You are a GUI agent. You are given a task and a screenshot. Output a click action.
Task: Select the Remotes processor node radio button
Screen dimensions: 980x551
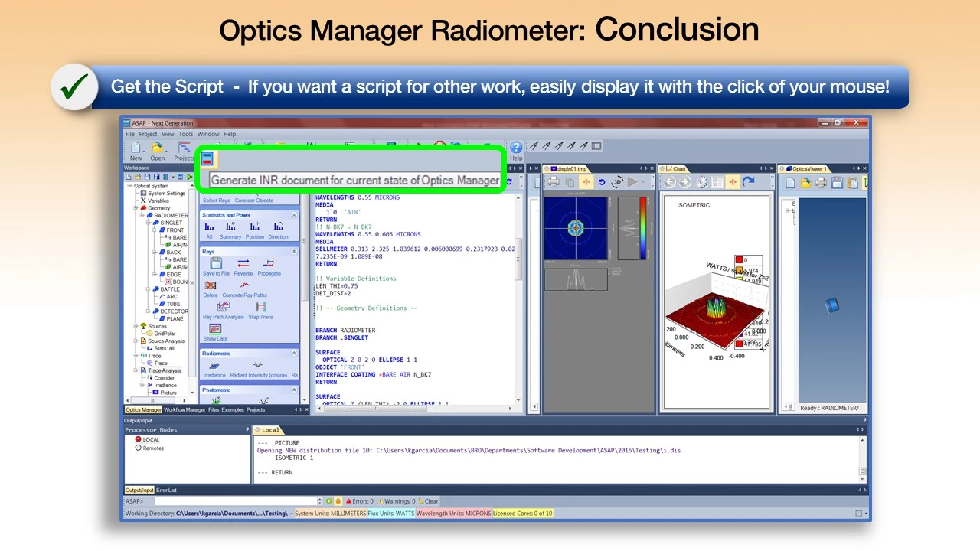coord(139,448)
